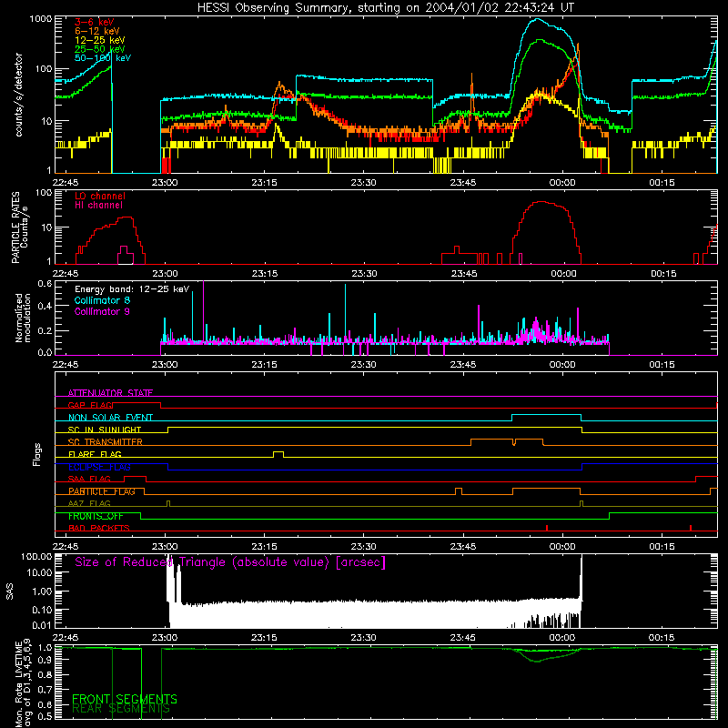
Task: Click the raised NON_SOLAR_EVENT cyan plateau
Action: pyautogui.click(x=547, y=415)
